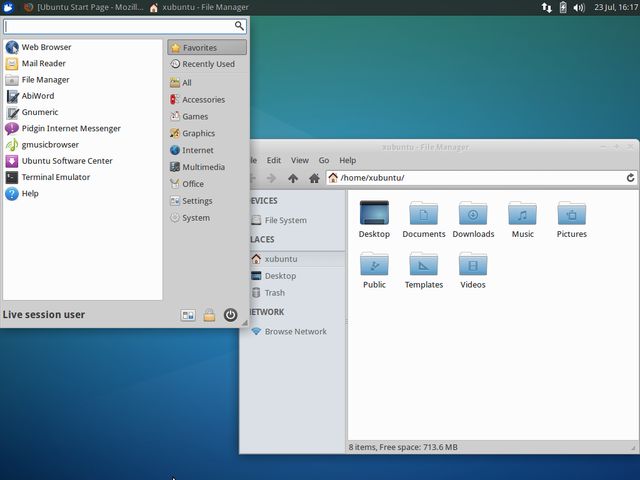This screenshot has height=480, width=640.
Task: Select the Accessories category
Action: tap(207, 100)
